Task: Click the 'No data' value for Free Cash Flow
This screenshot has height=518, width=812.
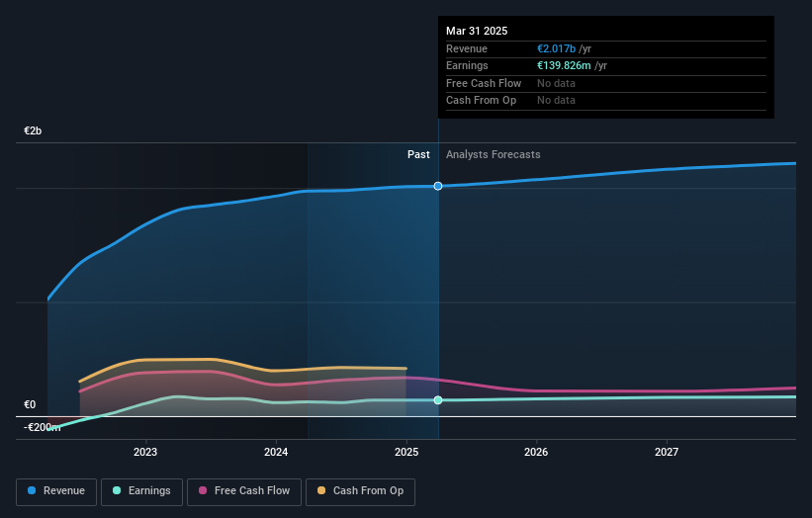Action: click(x=556, y=83)
